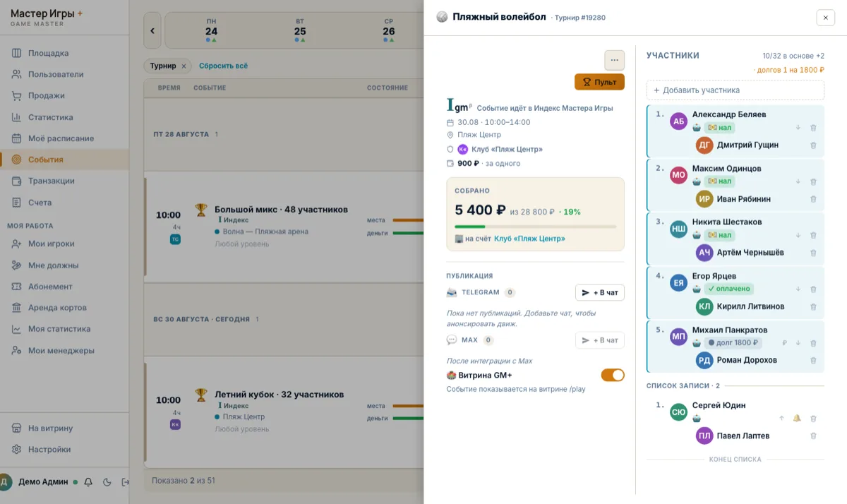Promote Сергей Юдин with the up arrow
Viewport: 847px width, 504px height.
click(781, 419)
